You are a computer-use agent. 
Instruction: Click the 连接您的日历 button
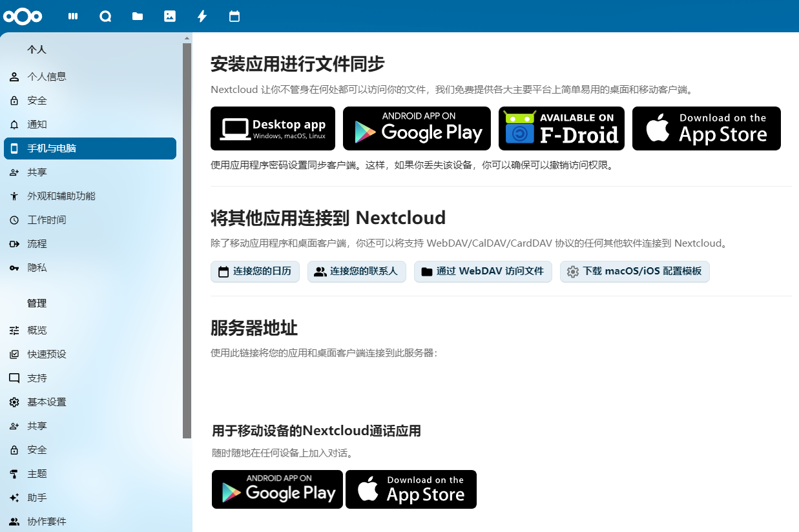click(255, 272)
